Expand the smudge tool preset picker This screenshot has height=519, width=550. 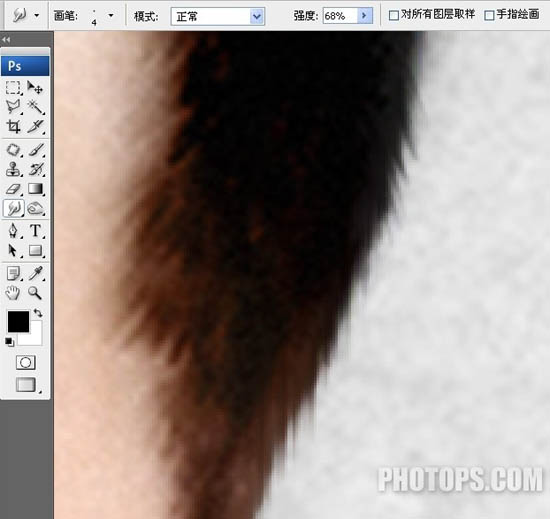(37, 15)
